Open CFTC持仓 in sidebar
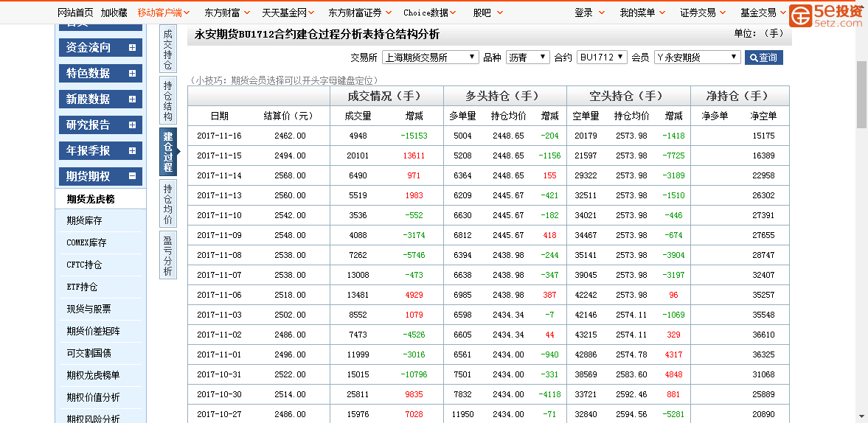Image resolution: width=868 pixels, height=423 pixels. (84, 265)
